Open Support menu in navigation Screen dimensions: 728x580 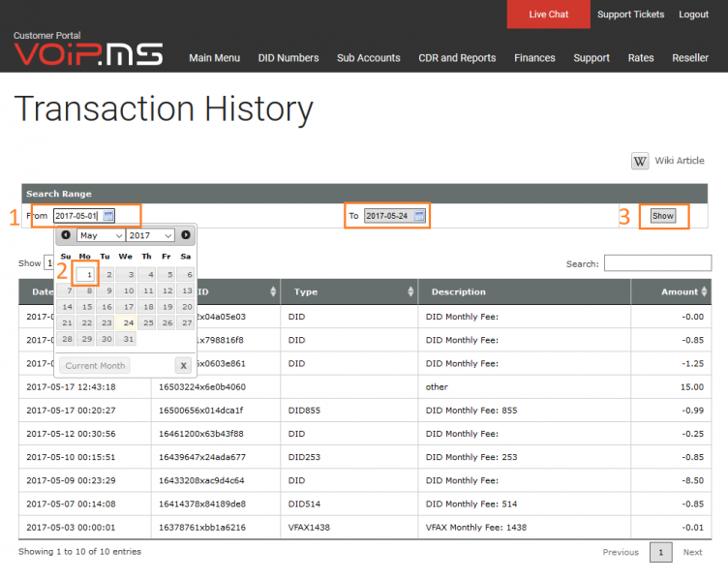(591, 58)
